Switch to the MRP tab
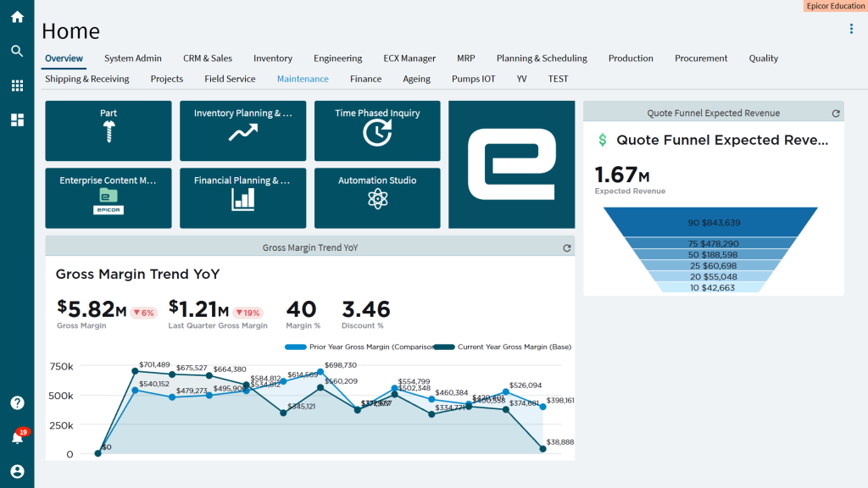Viewport: 868px width, 488px height. point(466,58)
